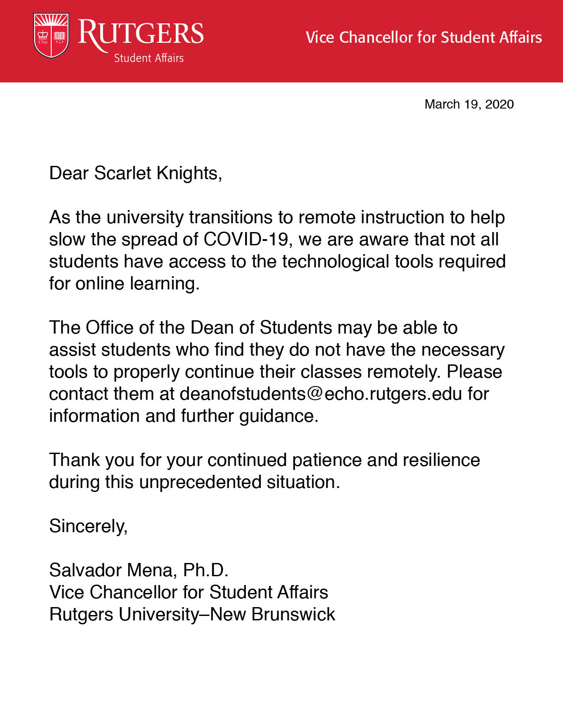Viewport: 563px width, 728px height.
Task: Click the Student Affairs subtitle under logo
Action: tap(149, 58)
